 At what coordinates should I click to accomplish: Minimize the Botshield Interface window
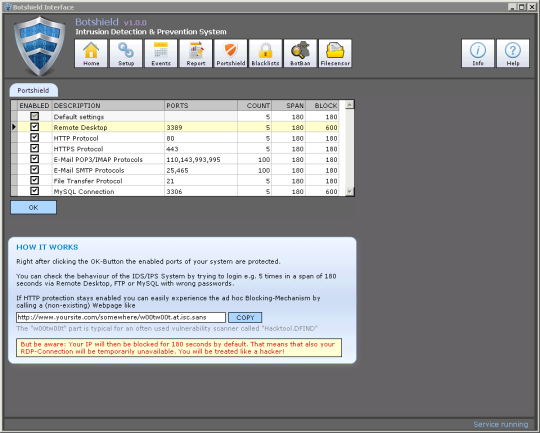512,7
